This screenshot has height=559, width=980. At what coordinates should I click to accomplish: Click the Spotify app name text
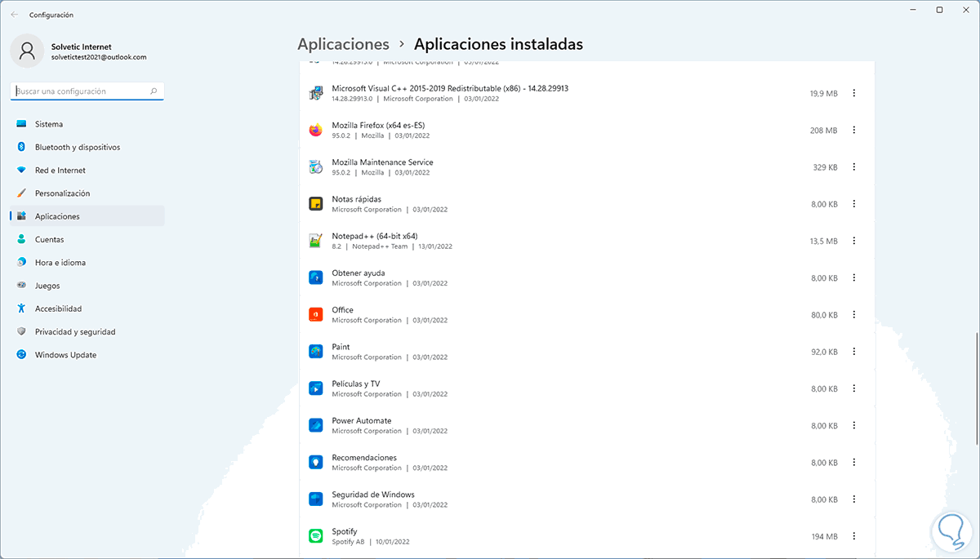345,531
